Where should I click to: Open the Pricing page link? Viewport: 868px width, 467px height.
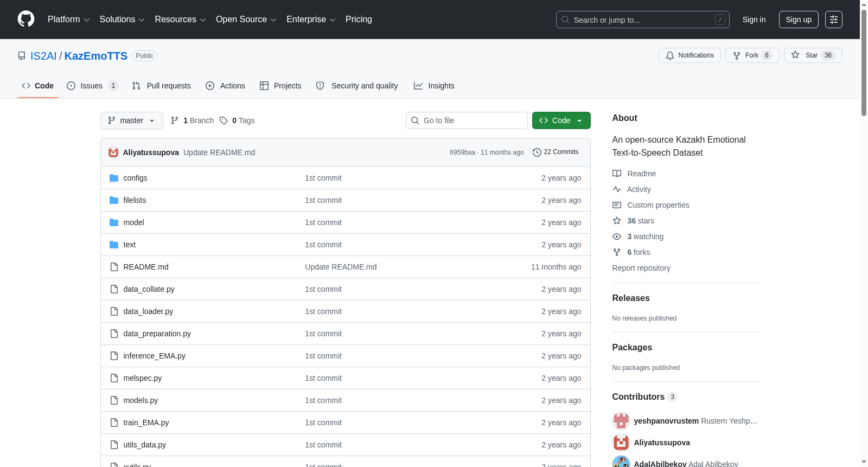point(359,20)
